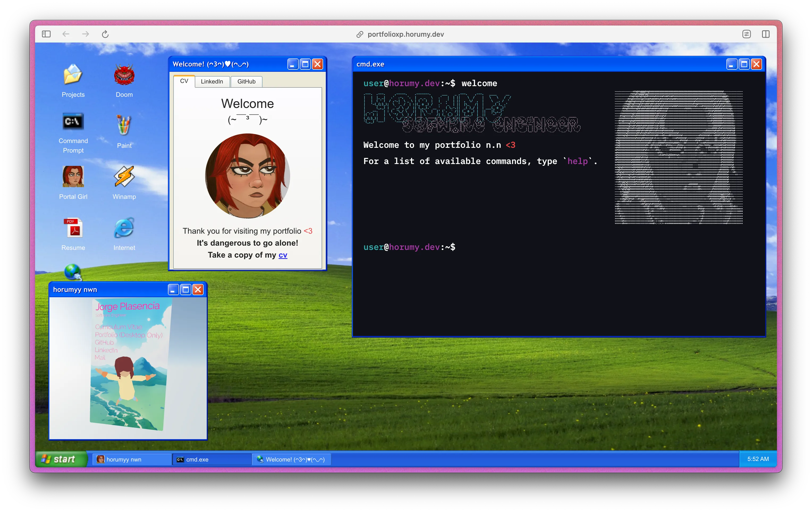Toggle split view icon in browser toolbar
The width and height of the screenshot is (812, 512).
766,34
